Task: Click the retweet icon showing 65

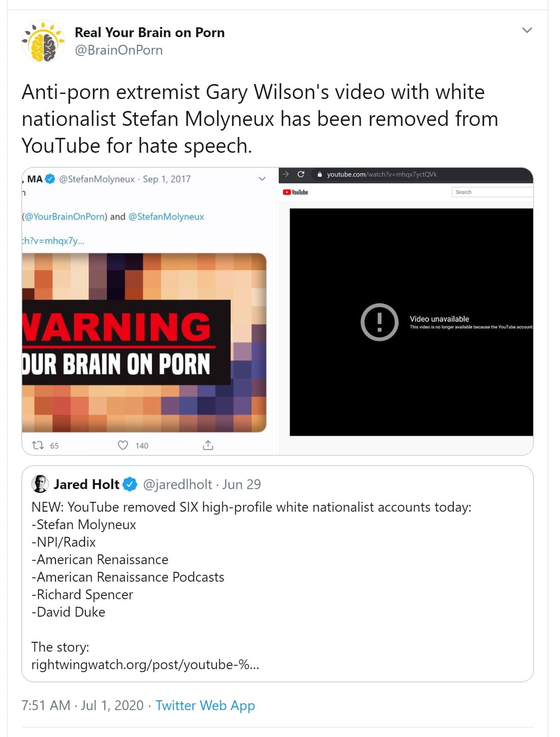Action: click(x=38, y=446)
